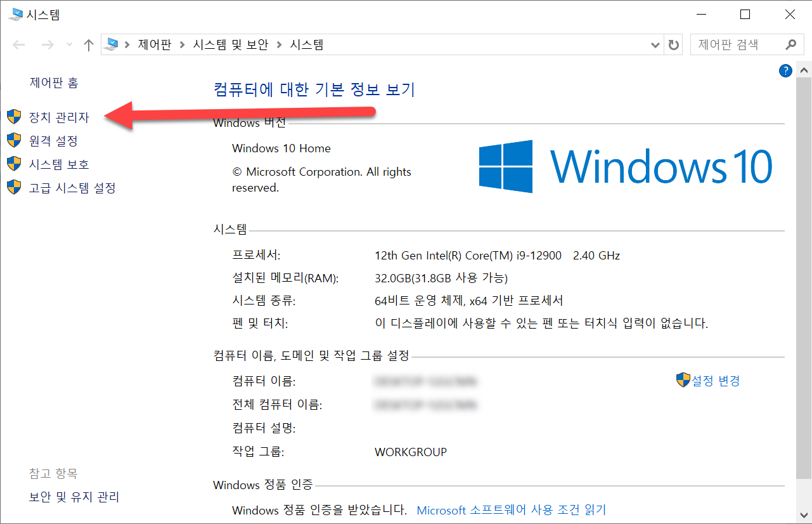This screenshot has width=812, height=524.
Task: Click 64비트 운영 체제 system type value
Action: (469, 301)
